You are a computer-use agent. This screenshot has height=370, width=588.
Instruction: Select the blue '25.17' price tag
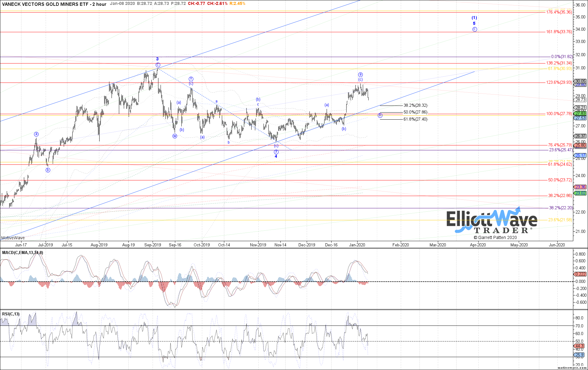(580, 156)
